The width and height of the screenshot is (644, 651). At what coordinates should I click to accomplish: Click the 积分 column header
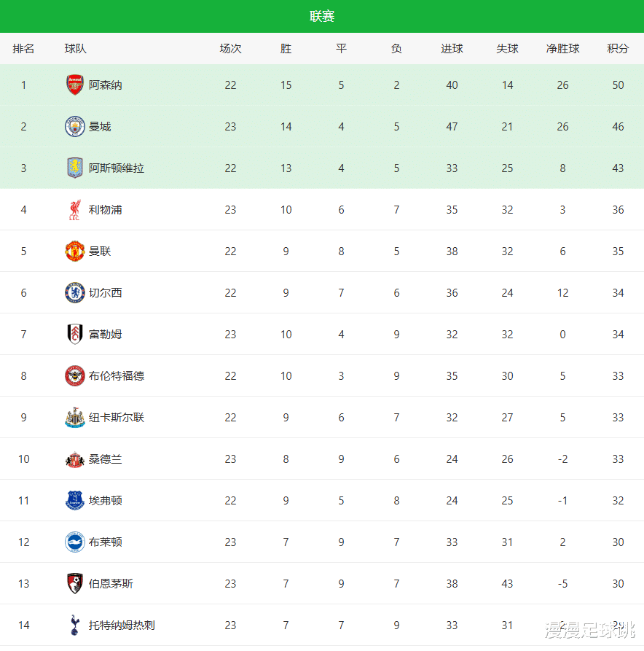click(618, 49)
